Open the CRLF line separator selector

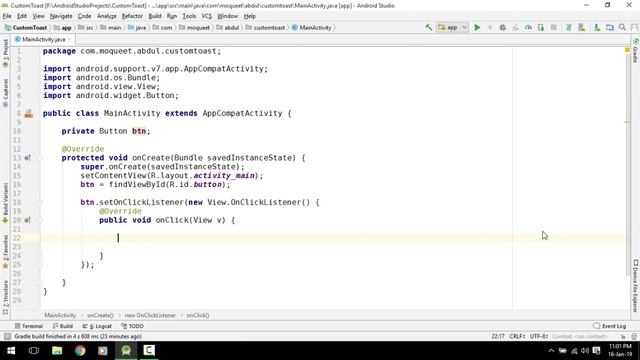517,336
